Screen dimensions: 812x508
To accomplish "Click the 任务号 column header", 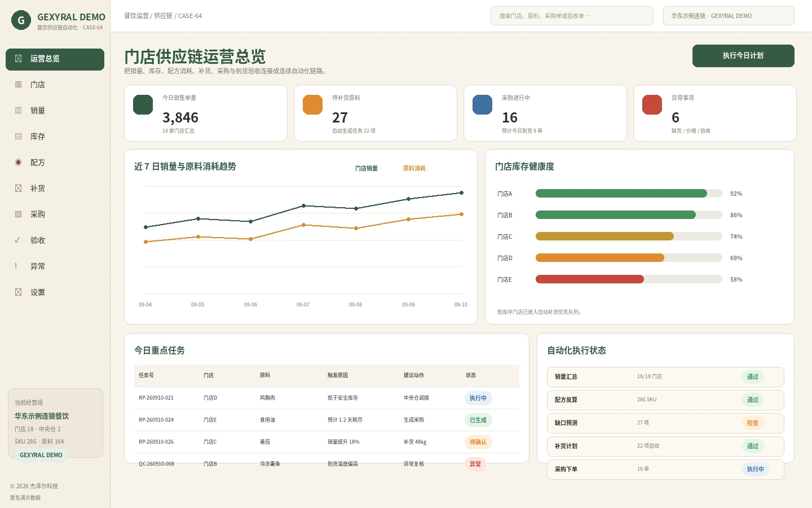I will [146, 375].
